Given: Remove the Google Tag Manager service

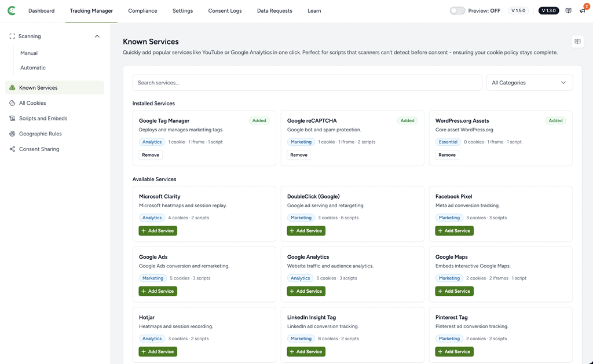Looking at the screenshot, I should (151, 155).
